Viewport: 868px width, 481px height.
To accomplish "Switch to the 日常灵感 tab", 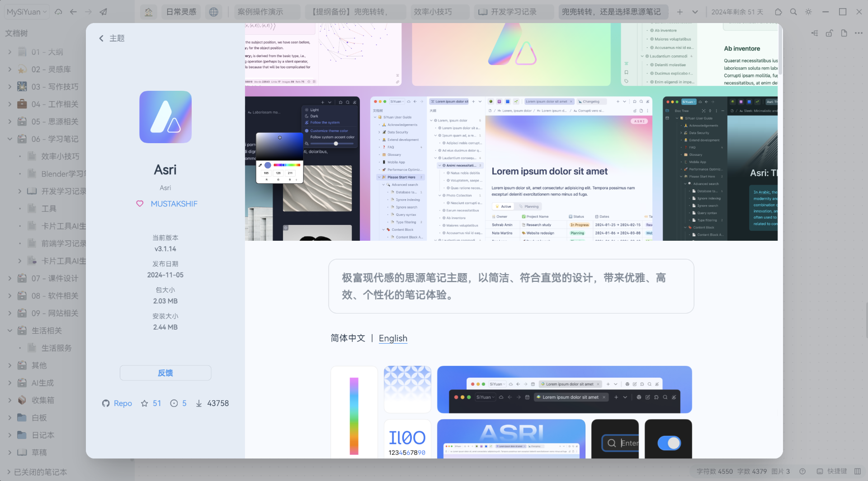I will [x=181, y=12].
